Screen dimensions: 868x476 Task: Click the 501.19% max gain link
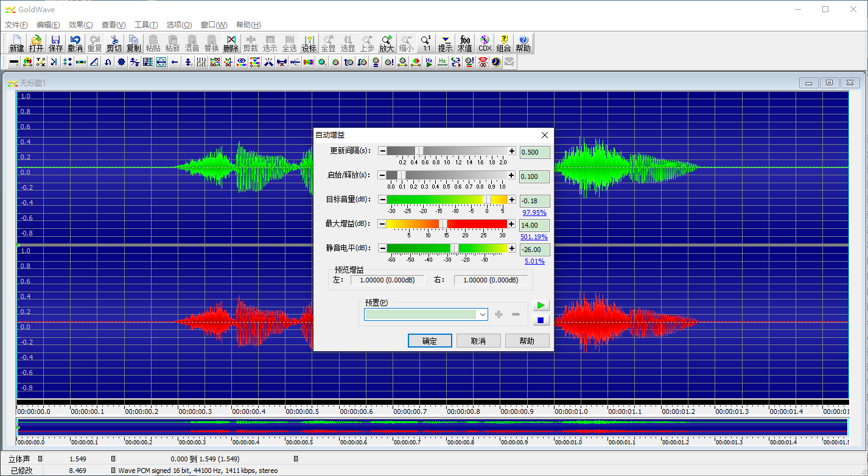[534, 237]
